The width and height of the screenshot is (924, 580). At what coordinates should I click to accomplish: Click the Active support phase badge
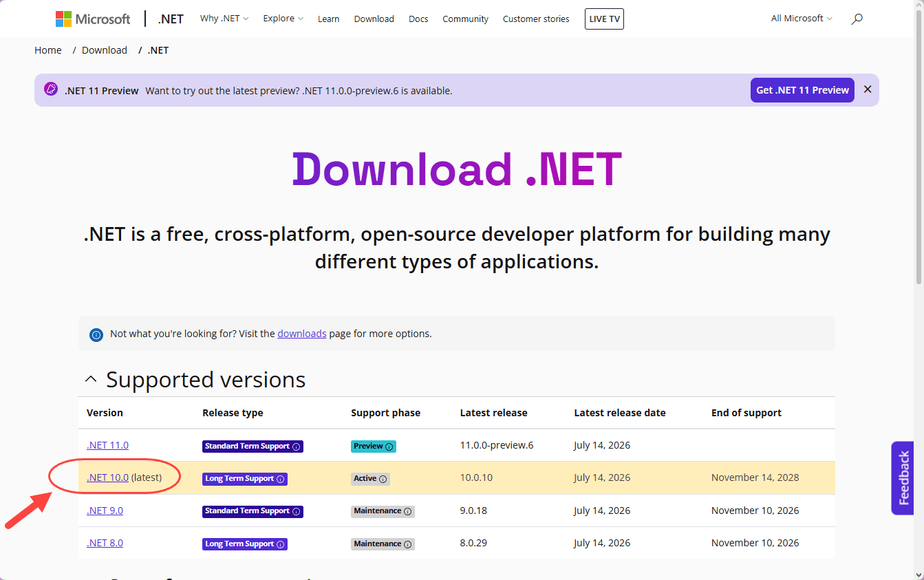tap(370, 478)
